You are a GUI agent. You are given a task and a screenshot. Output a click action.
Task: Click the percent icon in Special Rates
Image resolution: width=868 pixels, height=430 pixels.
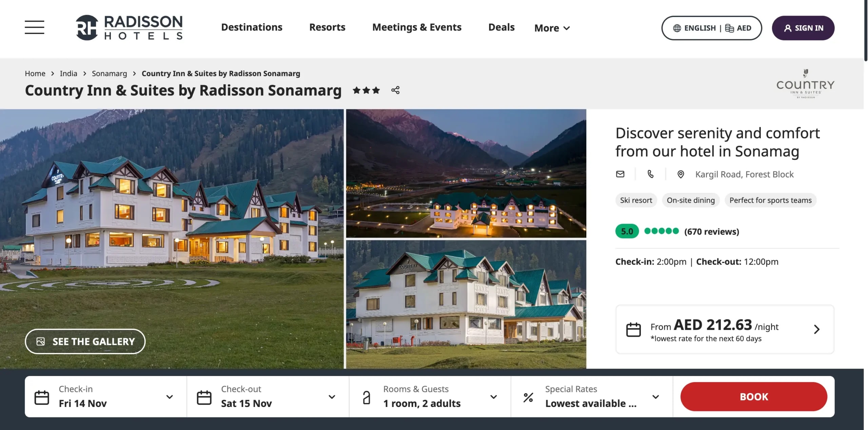pyautogui.click(x=528, y=397)
